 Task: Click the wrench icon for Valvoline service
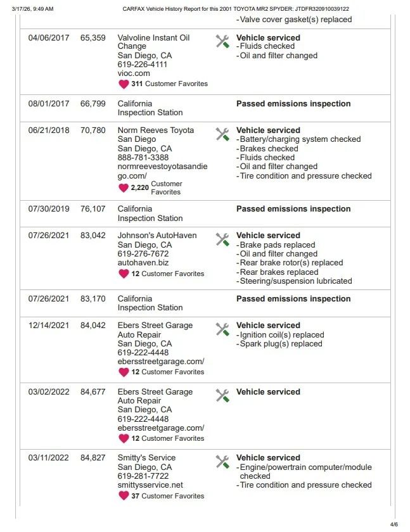point(222,42)
